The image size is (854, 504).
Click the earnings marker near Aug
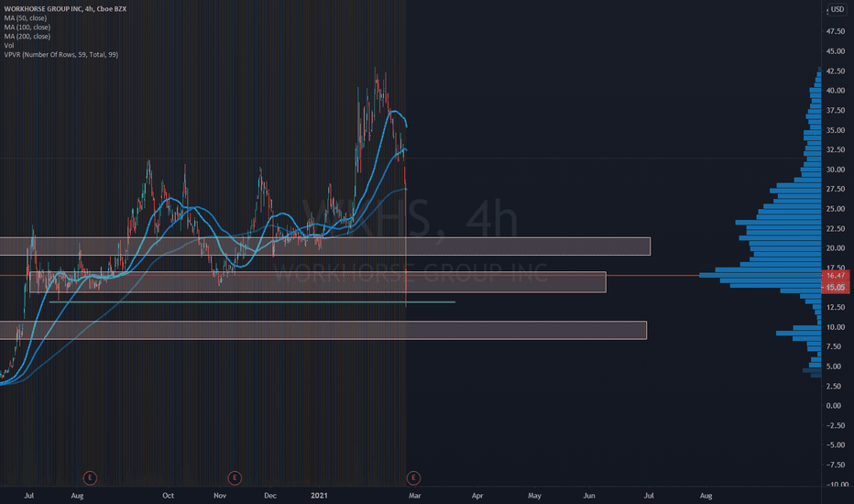(90, 477)
